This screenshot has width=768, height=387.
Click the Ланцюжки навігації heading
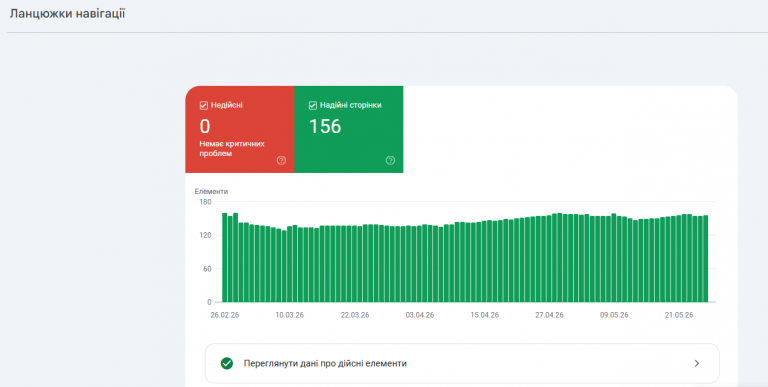coord(68,14)
